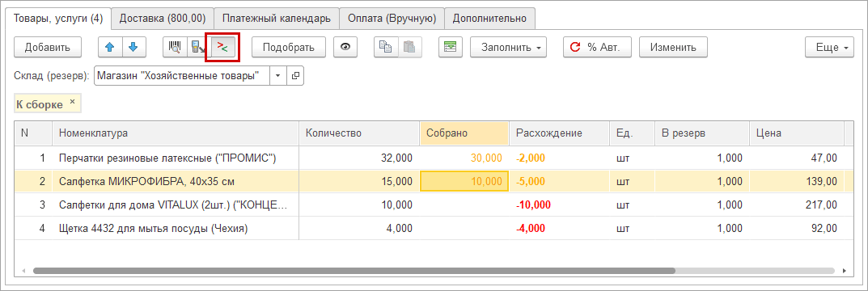This screenshot has width=868, height=291.
Task: Click the Цена column header
Action: click(796, 133)
